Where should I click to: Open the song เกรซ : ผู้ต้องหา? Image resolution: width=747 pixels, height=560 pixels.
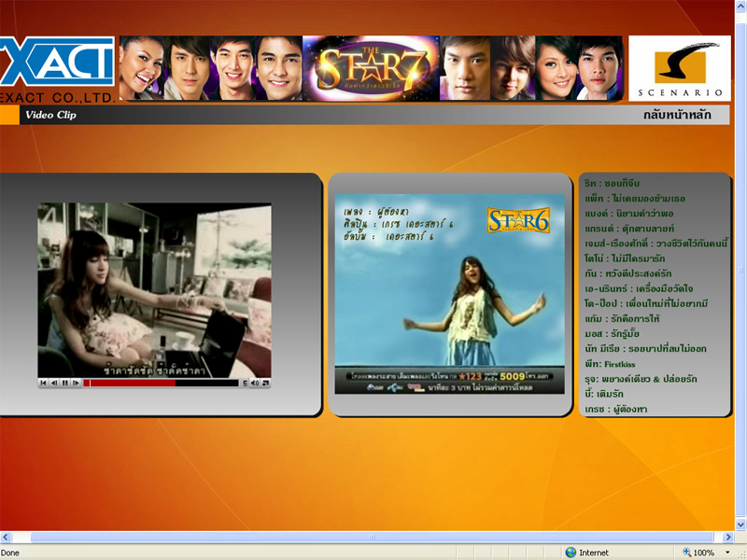click(616, 409)
